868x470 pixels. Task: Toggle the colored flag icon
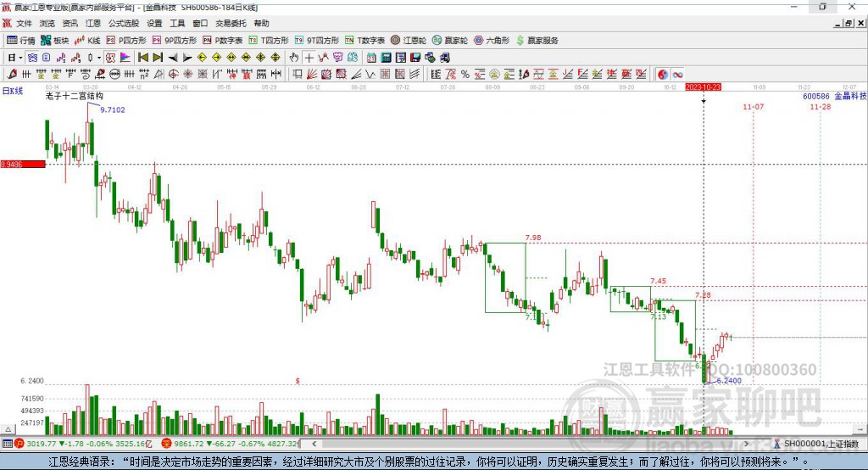click(125, 57)
